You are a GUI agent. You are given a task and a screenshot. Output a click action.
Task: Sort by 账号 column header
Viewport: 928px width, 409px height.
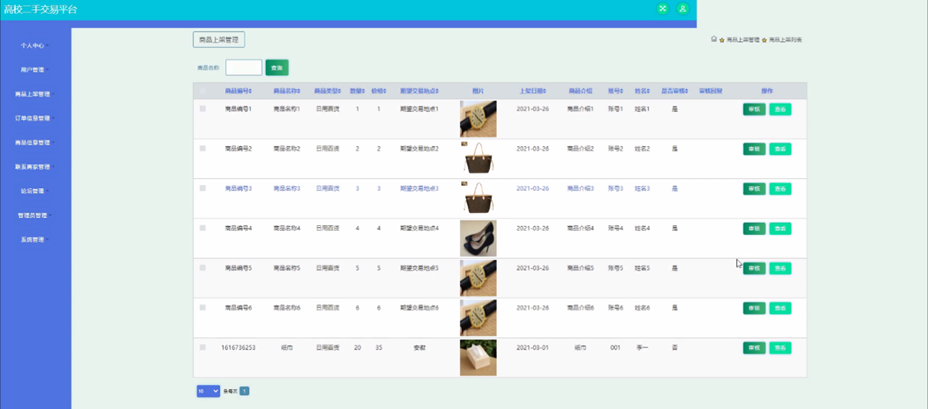[615, 91]
